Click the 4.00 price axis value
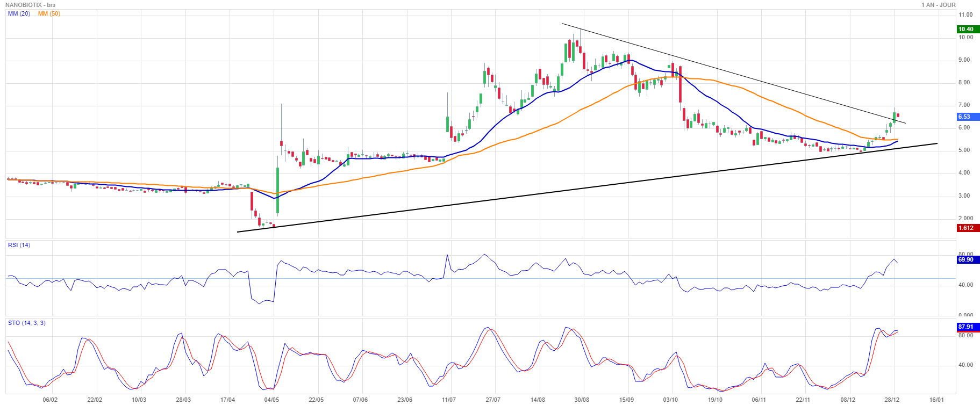Screen dimensions: 980x405 click(964, 173)
